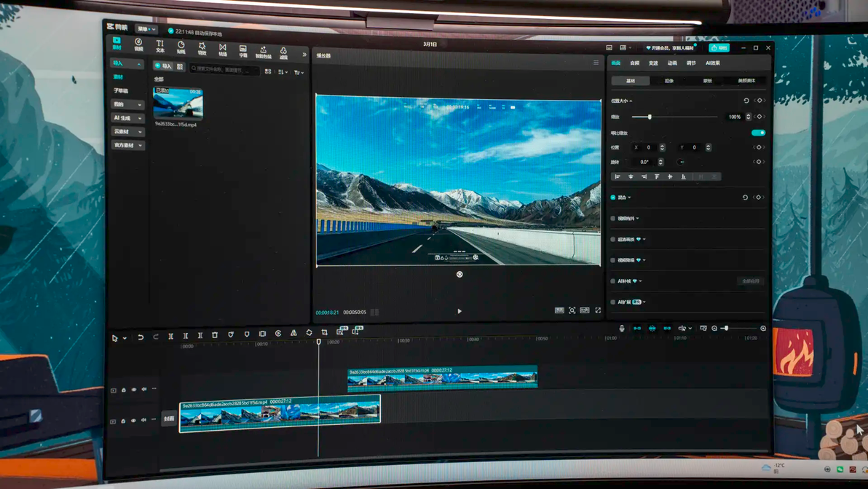Viewport: 868px width, 489px height.
Task: Toggle fullscreen preview
Action: [598, 310]
